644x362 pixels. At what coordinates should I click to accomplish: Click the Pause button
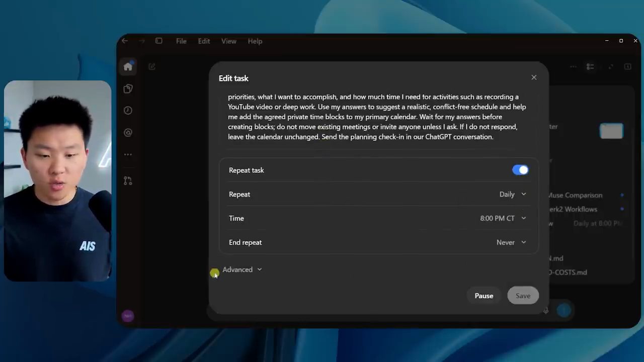click(x=484, y=296)
